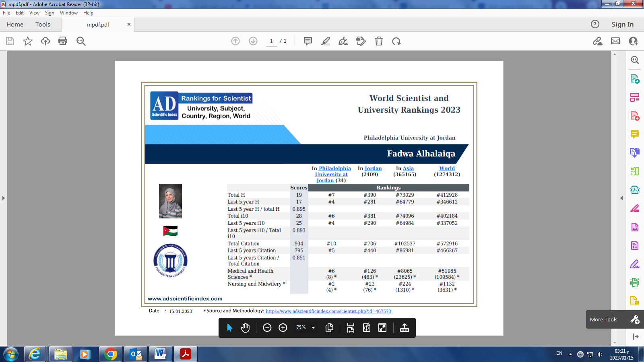
Task: Expand the left navigation pane
Action: point(4,198)
